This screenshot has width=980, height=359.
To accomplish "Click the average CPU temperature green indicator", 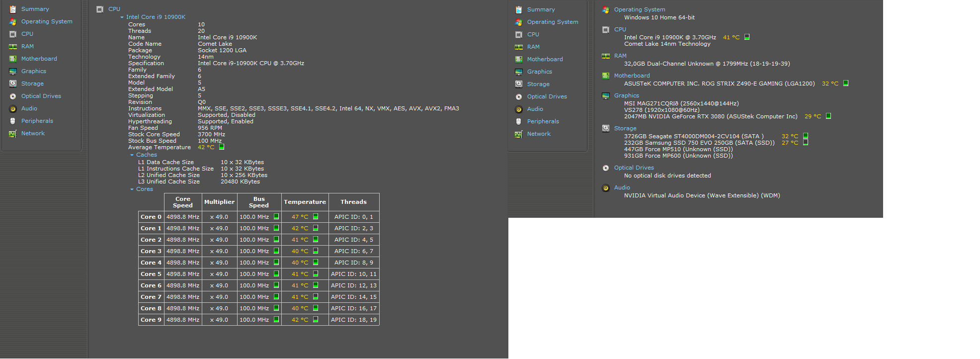I will [x=222, y=147].
